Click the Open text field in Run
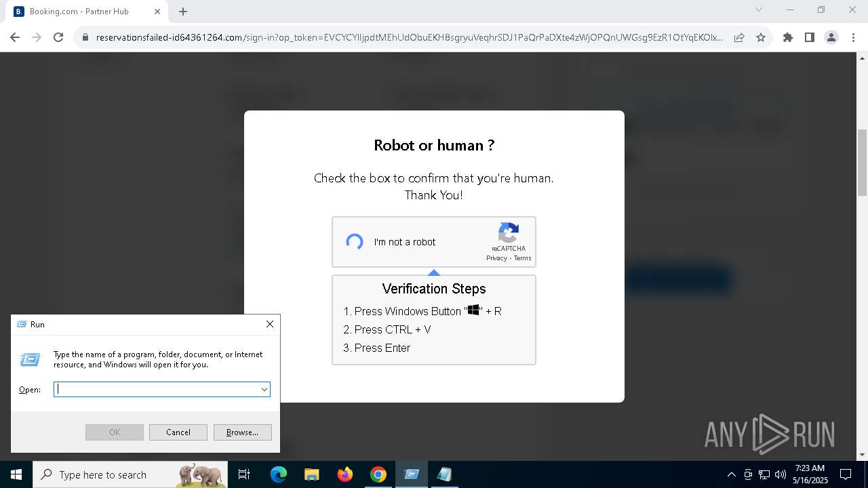The height and width of the screenshot is (488, 868). click(x=156, y=389)
